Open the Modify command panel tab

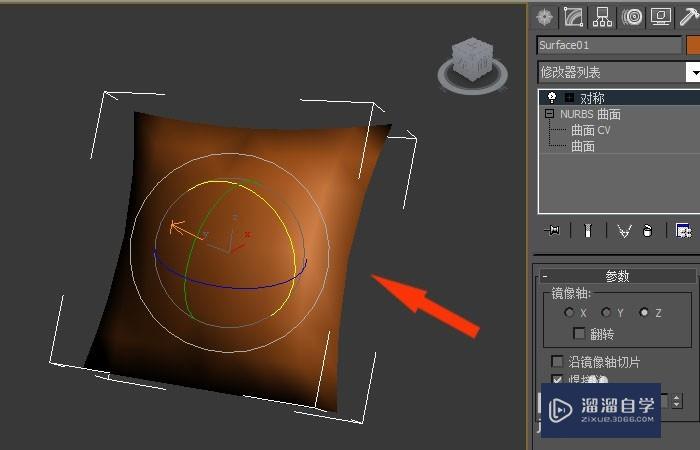574,18
